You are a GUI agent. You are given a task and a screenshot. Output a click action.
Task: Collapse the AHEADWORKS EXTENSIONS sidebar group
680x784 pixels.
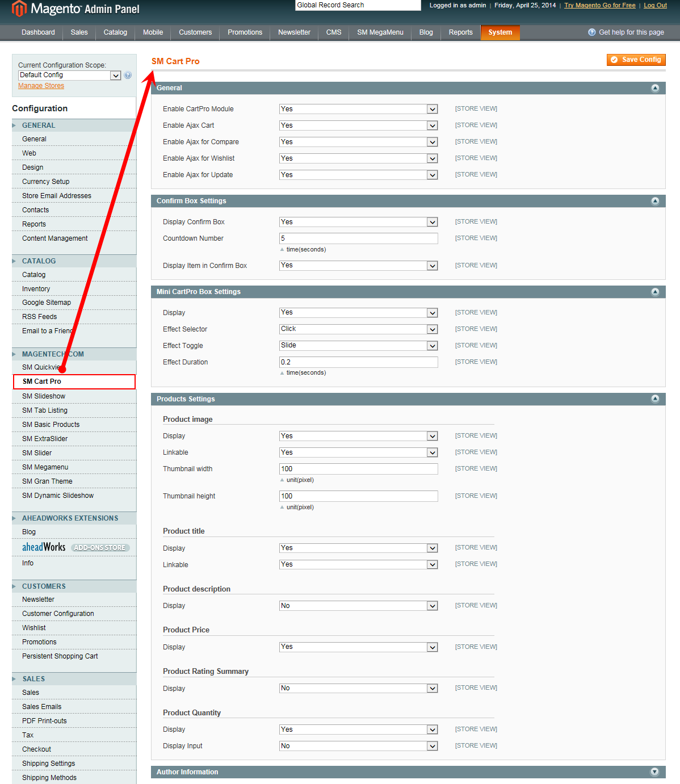pyautogui.click(x=74, y=518)
